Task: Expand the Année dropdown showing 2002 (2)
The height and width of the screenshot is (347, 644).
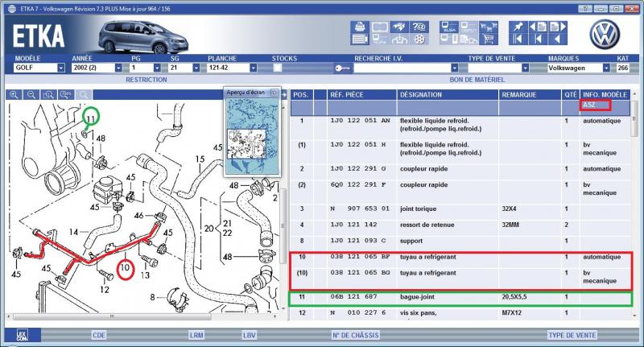Action: [x=118, y=68]
